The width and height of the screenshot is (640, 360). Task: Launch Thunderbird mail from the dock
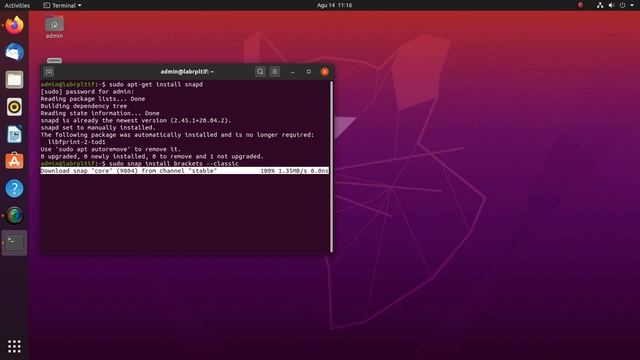pos(14,52)
